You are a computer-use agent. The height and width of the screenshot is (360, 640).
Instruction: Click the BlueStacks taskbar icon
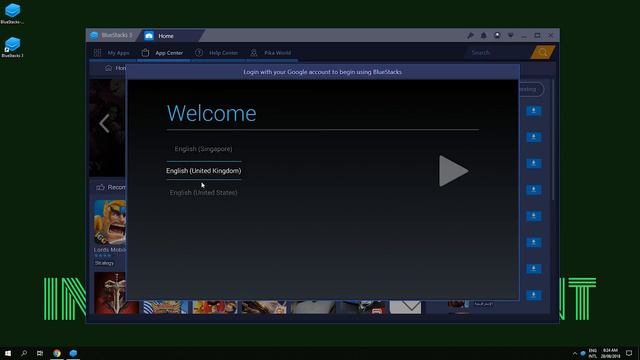pos(73,353)
